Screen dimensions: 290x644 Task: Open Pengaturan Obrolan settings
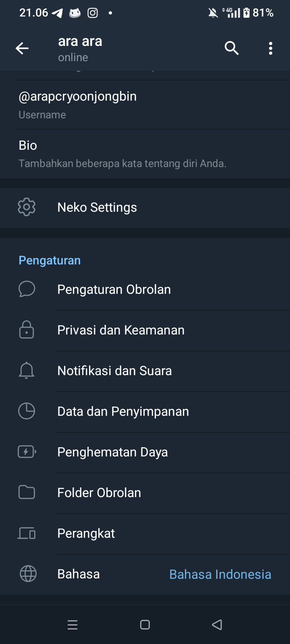point(114,290)
